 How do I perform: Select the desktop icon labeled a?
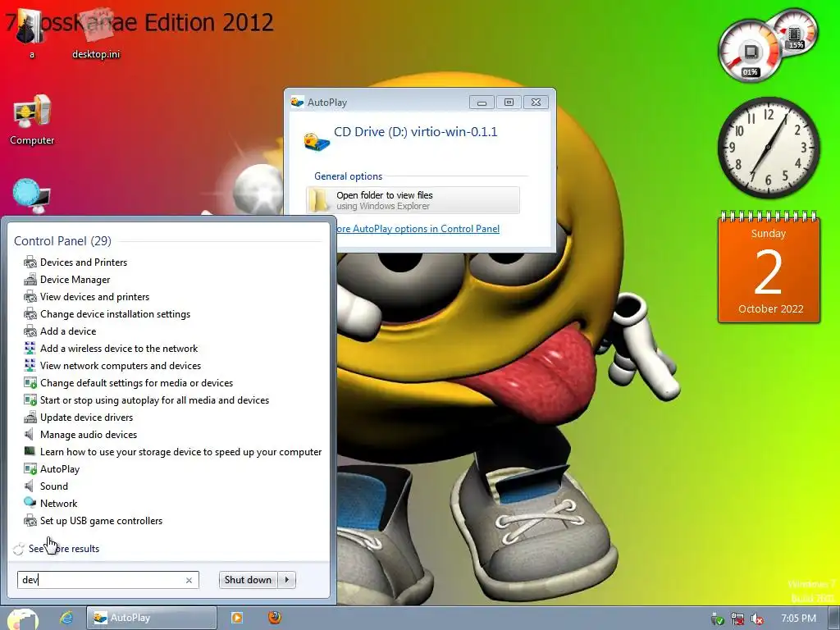[x=32, y=34]
